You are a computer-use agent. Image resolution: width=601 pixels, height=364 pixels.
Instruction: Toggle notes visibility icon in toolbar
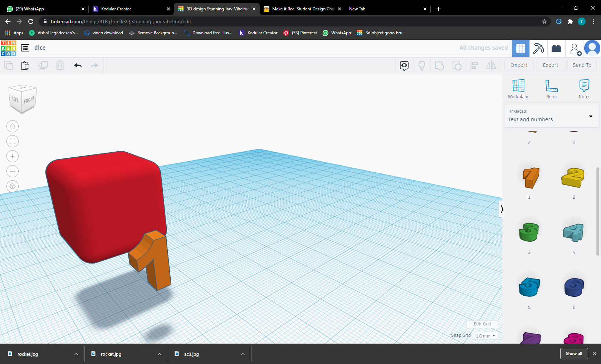pos(404,65)
